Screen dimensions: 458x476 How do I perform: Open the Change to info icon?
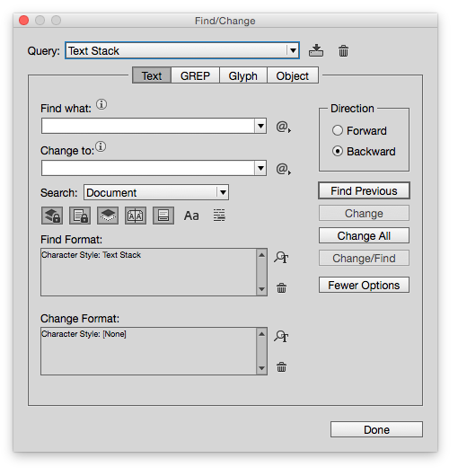tap(101, 146)
